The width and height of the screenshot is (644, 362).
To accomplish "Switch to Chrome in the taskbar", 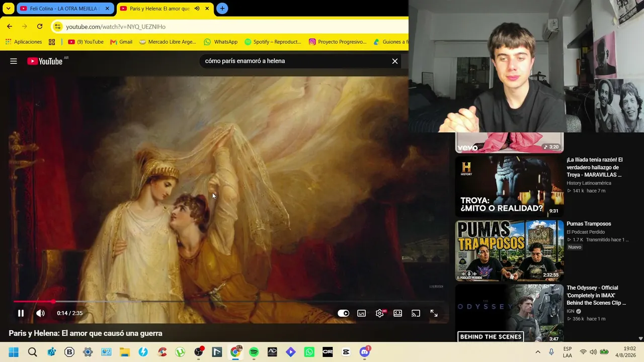I will (235, 352).
